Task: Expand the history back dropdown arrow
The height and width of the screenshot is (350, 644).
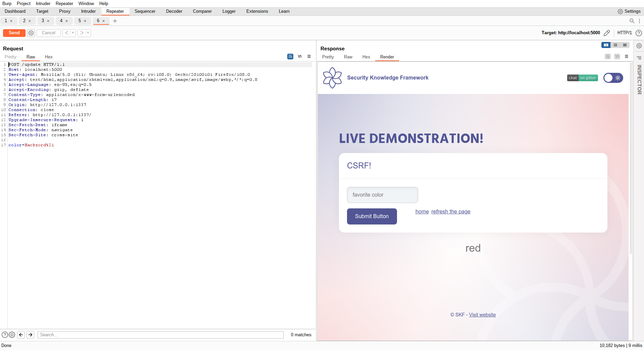Action: pyautogui.click(x=73, y=33)
